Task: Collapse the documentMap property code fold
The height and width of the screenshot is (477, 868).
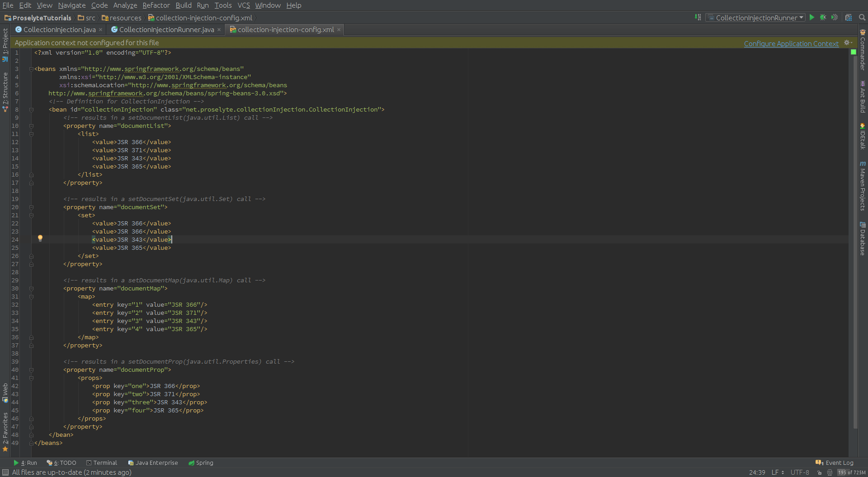Action: 31,288
